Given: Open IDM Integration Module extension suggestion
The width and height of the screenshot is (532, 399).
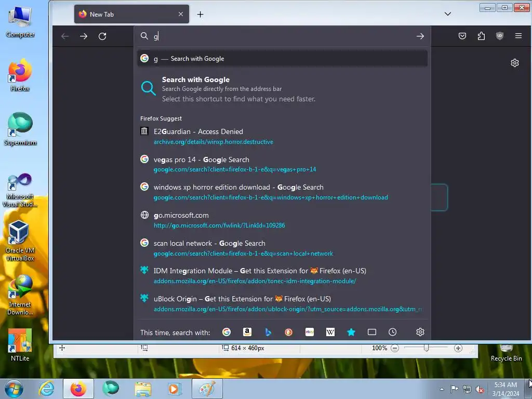Looking at the screenshot, I should pyautogui.click(x=282, y=276).
